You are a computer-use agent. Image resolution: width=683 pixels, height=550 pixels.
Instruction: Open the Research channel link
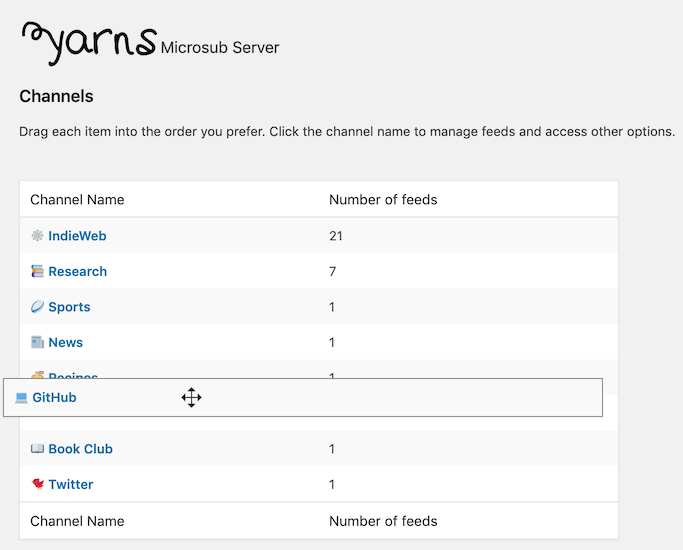coord(78,271)
